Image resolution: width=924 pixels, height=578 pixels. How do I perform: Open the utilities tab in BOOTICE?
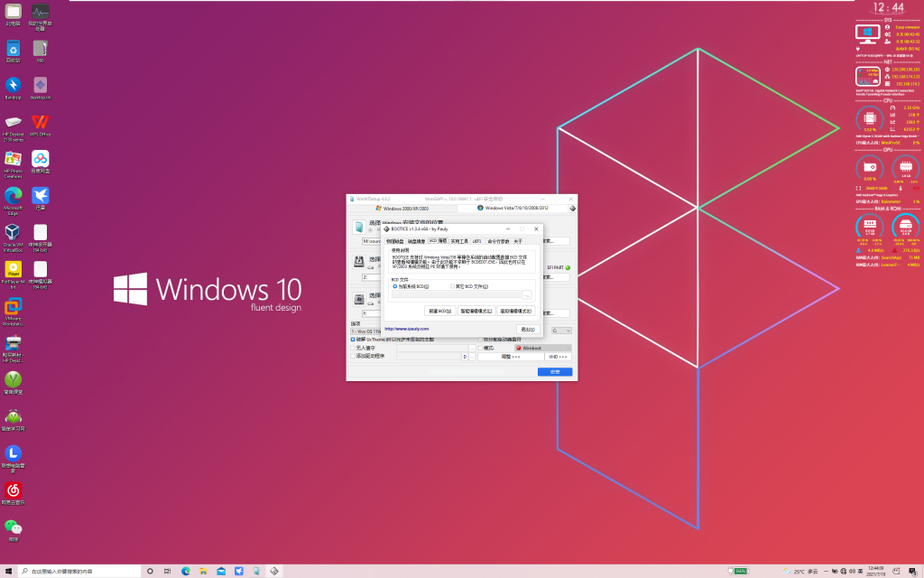[x=459, y=241]
